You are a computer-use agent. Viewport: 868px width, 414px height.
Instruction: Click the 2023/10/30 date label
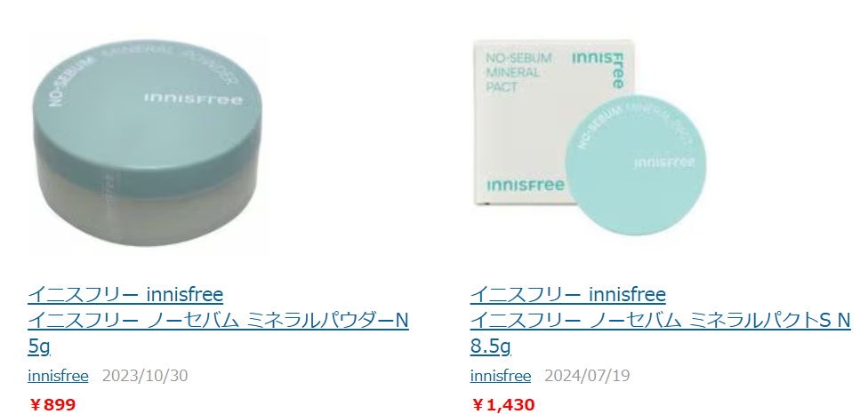click(x=145, y=377)
